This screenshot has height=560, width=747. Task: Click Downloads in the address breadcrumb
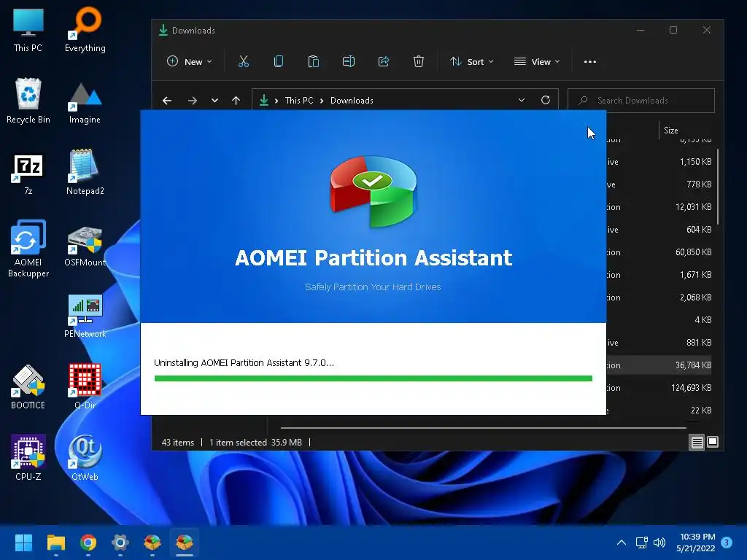[352, 101]
